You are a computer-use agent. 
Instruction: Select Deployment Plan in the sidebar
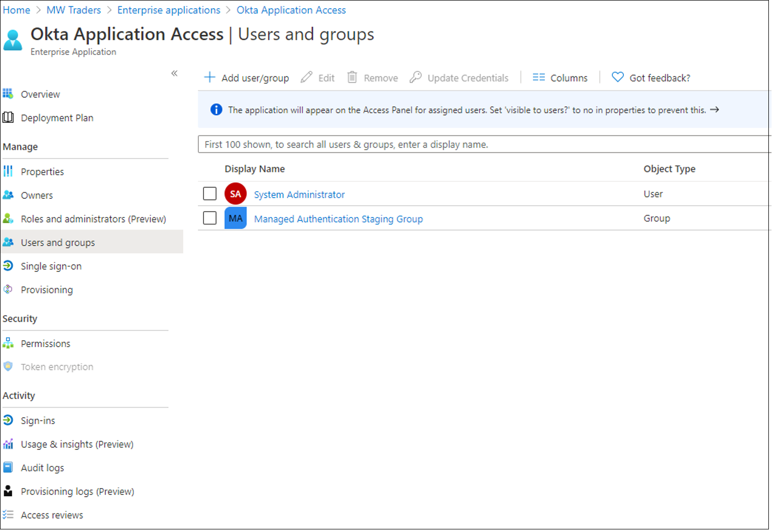(57, 117)
